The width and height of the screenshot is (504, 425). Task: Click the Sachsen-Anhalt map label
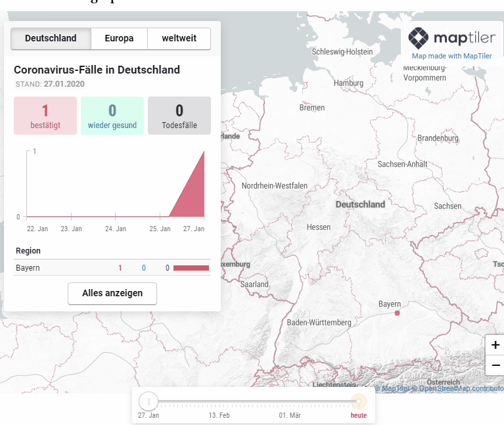pyautogui.click(x=402, y=164)
